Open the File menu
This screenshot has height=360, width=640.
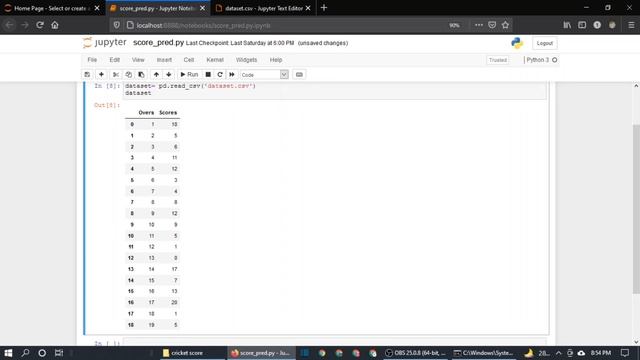(92, 60)
